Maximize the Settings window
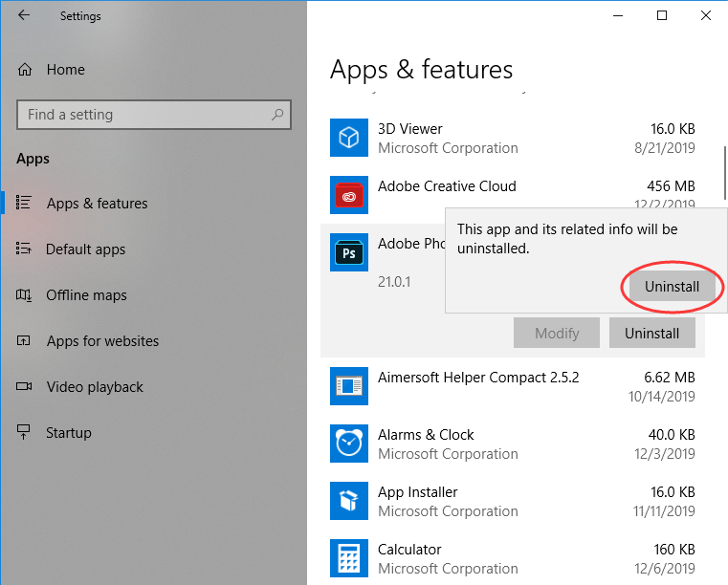This screenshot has height=585, width=728. pyautogui.click(x=662, y=15)
